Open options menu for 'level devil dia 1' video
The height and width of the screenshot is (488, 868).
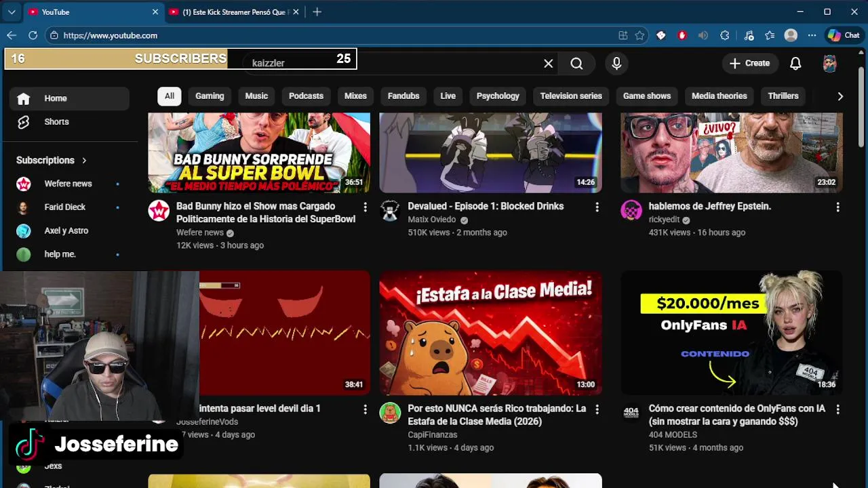(365, 409)
